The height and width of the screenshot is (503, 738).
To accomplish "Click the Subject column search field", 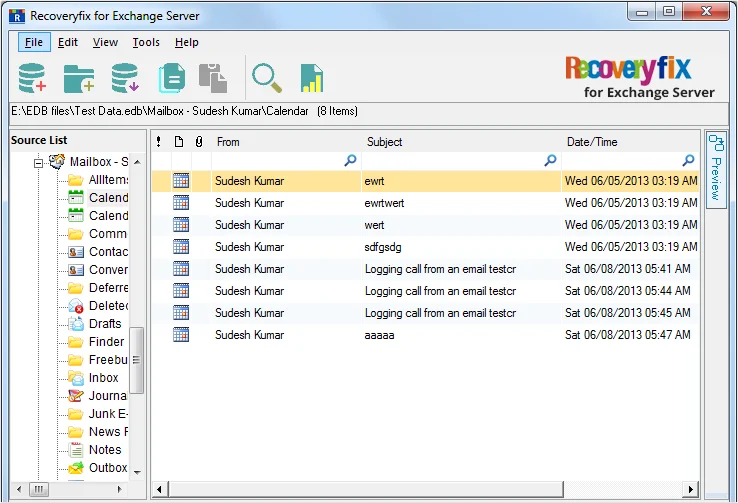I will pyautogui.click(x=461, y=160).
